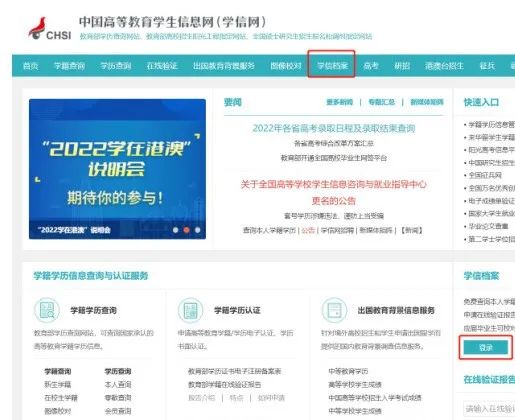Open 学籍查询 navigation item
Image resolution: width=515 pixels, height=420 pixels.
(x=69, y=66)
